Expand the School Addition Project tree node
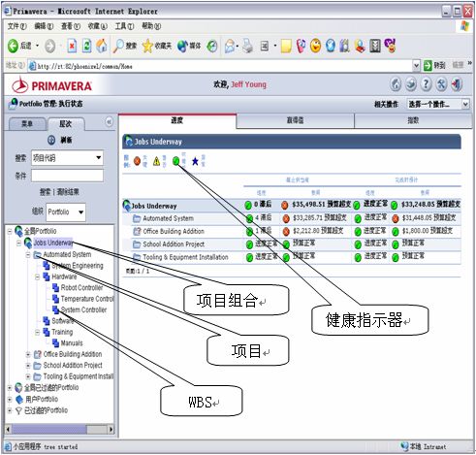Image resolution: width=476 pixels, height=455 pixels. pyautogui.click(x=28, y=366)
